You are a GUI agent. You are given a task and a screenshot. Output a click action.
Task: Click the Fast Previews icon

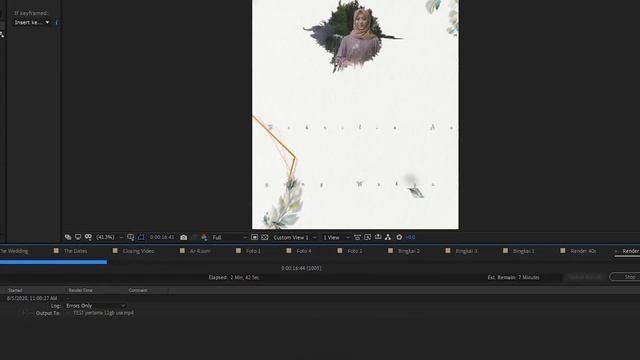[x=254, y=237]
